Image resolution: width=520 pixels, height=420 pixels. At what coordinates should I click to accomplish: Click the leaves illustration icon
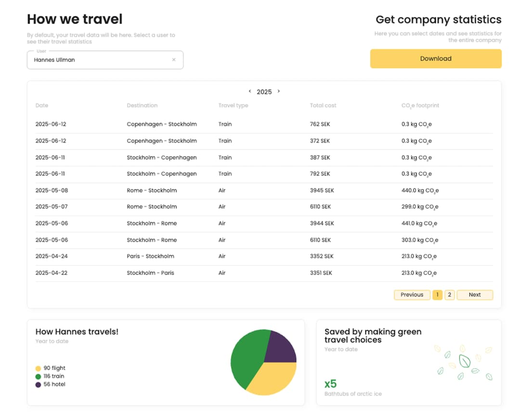point(463,362)
